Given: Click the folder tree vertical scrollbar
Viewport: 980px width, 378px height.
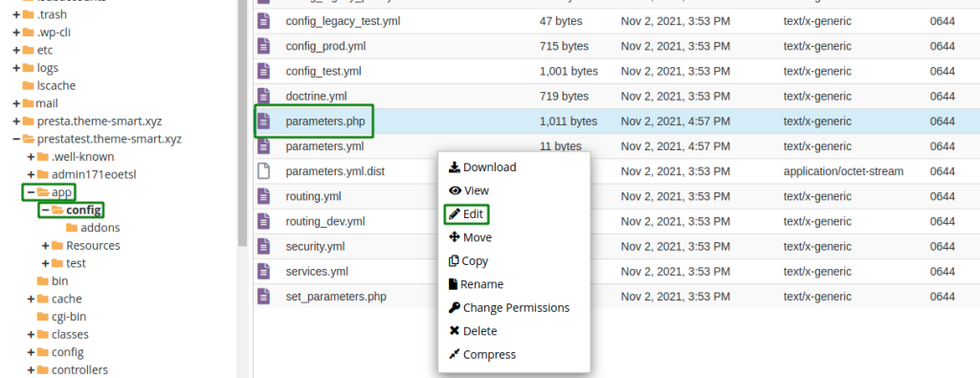Looking at the screenshot, I should (x=242, y=125).
